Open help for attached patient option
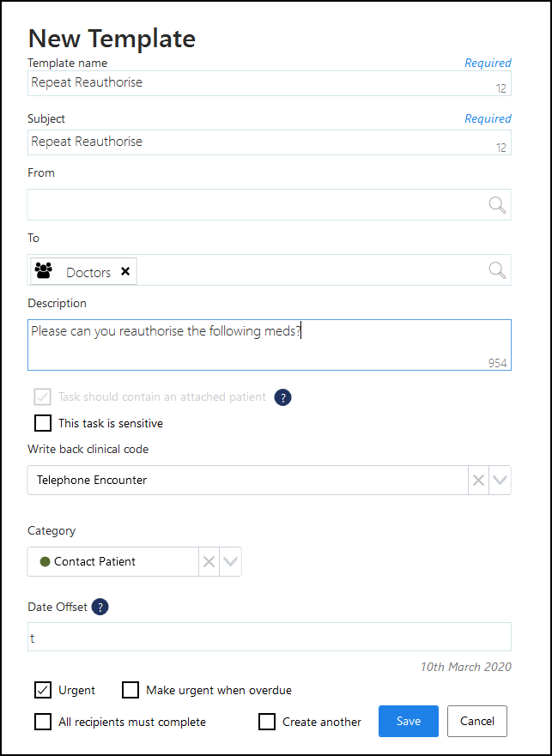 click(282, 397)
